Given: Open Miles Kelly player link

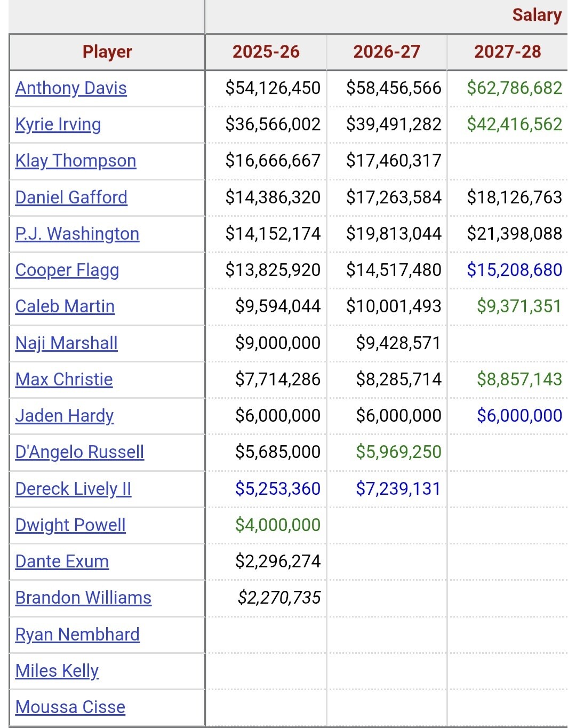Looking at the screenshot, I should point(57,671).
